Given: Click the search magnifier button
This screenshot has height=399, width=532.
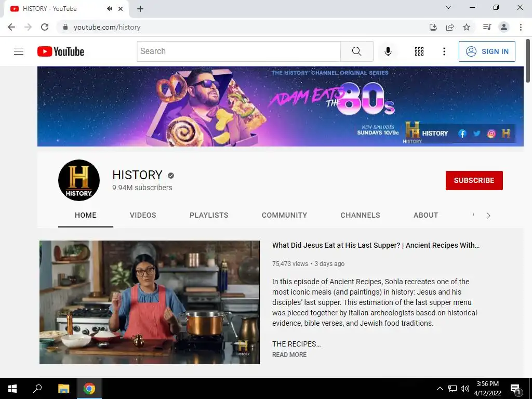Looking at the screenshot, I should (x=356, y=51).
